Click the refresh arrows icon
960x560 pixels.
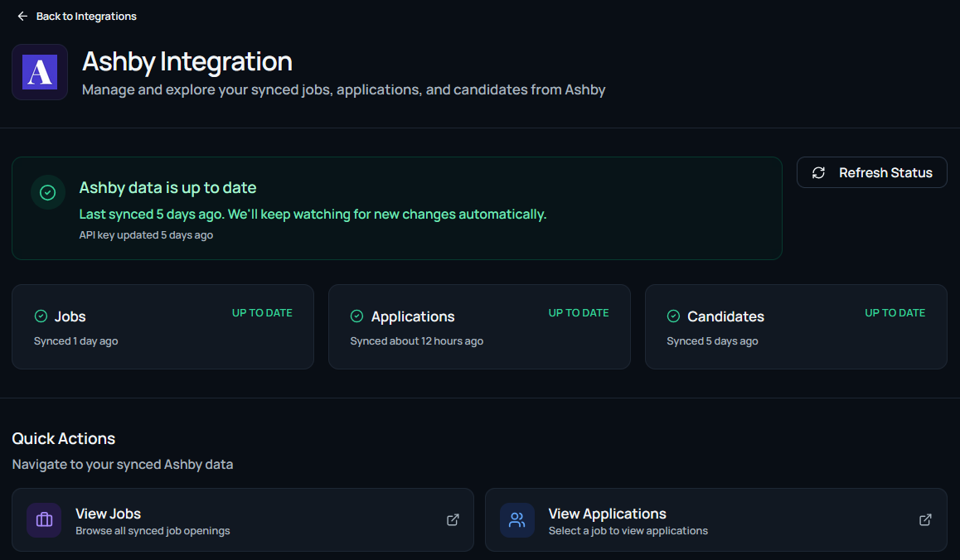click(x=818, y=172)
